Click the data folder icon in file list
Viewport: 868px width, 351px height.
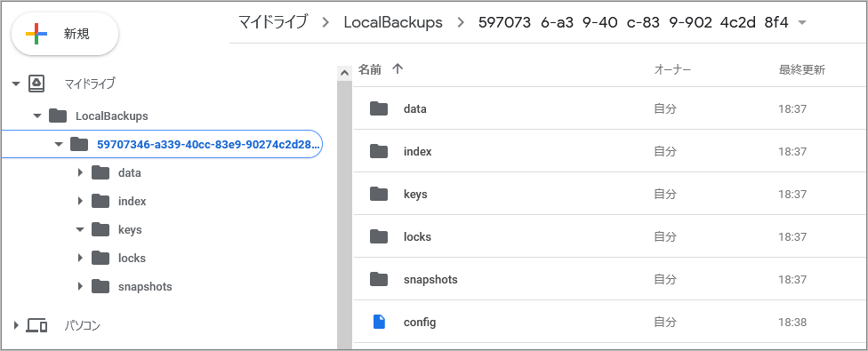(x=379, y=108)
